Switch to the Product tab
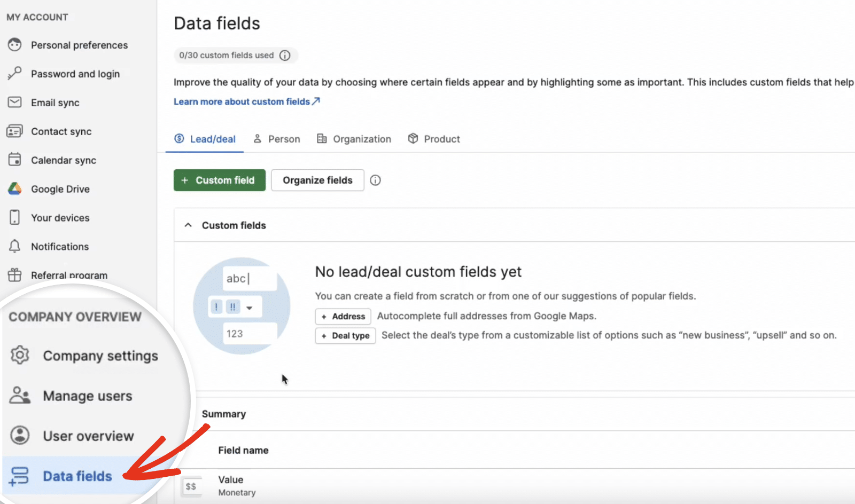Viewport: 855px width, 504px height. (x=433, y=139)
